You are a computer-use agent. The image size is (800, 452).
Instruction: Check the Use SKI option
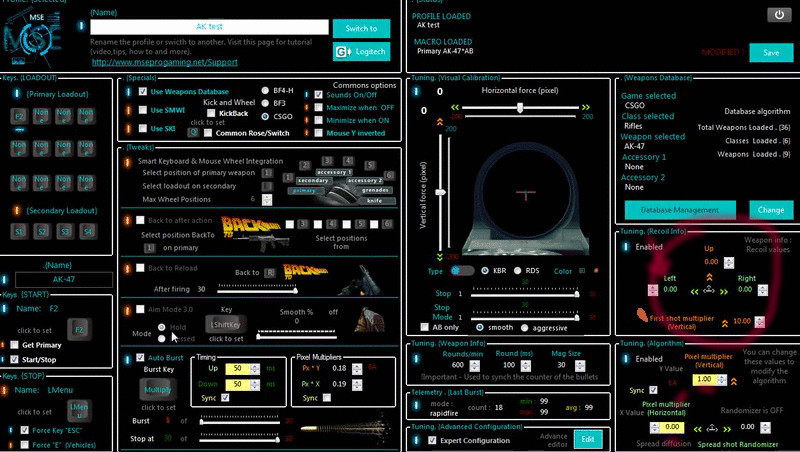pos(143,128)
